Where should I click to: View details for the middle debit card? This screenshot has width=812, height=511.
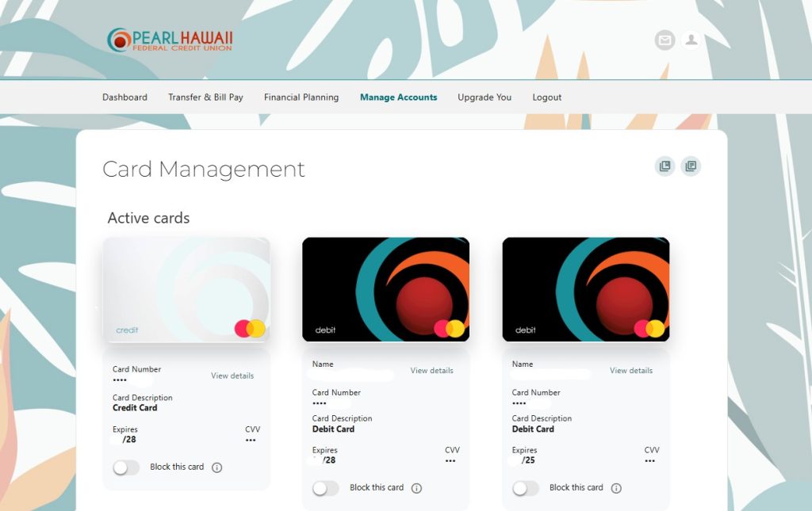[431, 371]
